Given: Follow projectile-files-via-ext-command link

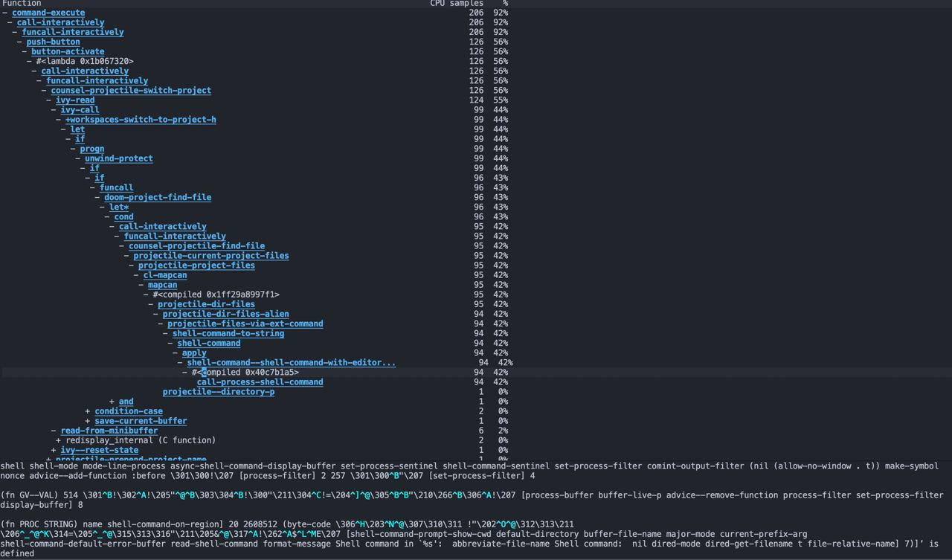Looking at the screenshot, I should pyautogui.click(x=245, y=324).
